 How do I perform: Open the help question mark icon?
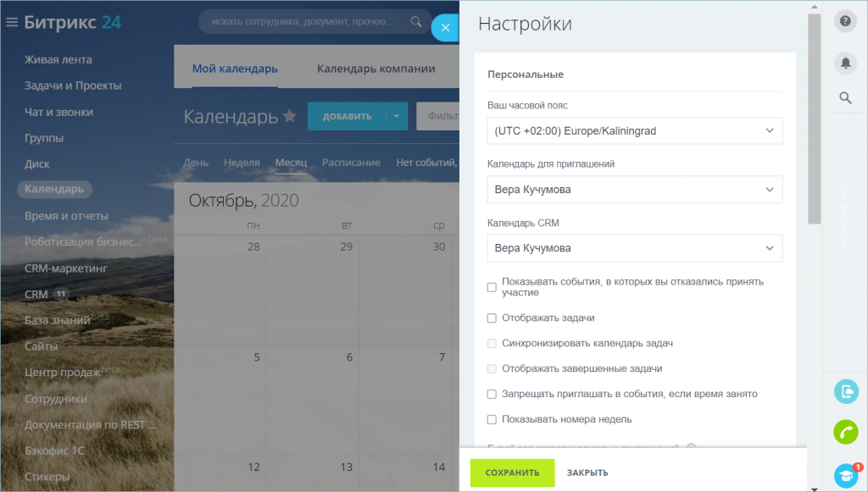click(845, 21)
